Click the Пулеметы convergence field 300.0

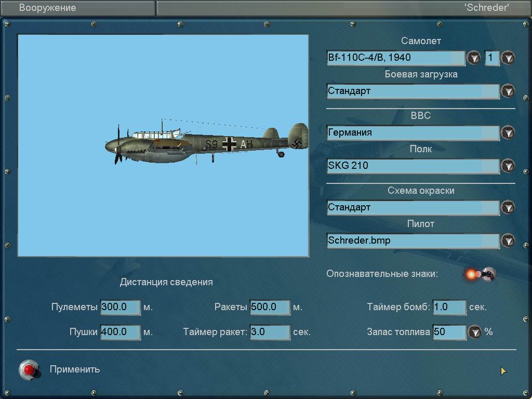(x=121, y=308)
